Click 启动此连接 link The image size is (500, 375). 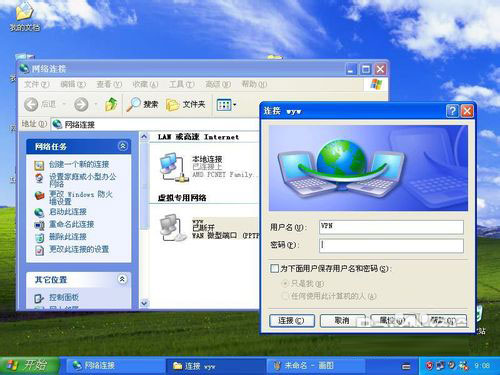(x=68, y=212)
